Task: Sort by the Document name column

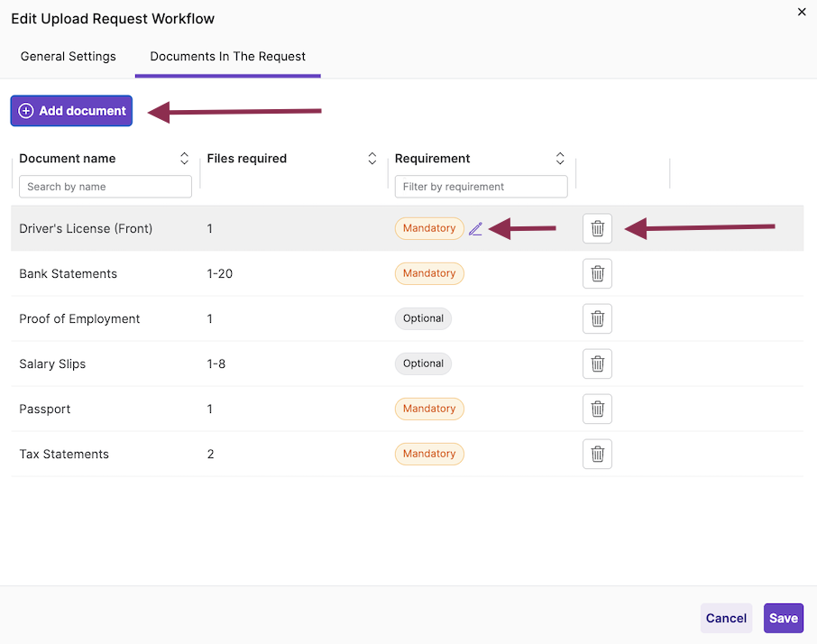Action: point(184,158)
